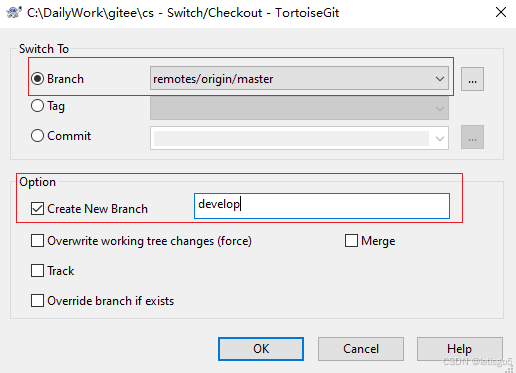Screen dimensions: 516x373
Task: Confirm with the OK button
Action: coord(261,349)
